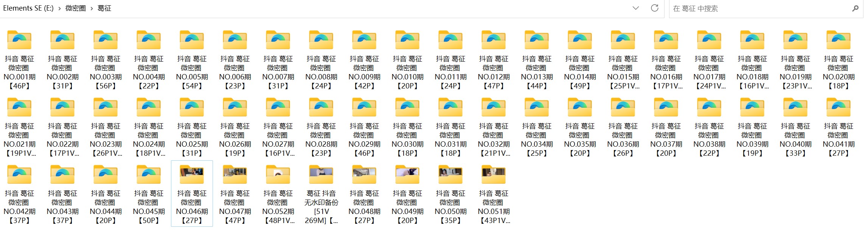Screen dimensions: 868x237
Task: Open the address bar history dropdown
Action: tap(636, 8)
